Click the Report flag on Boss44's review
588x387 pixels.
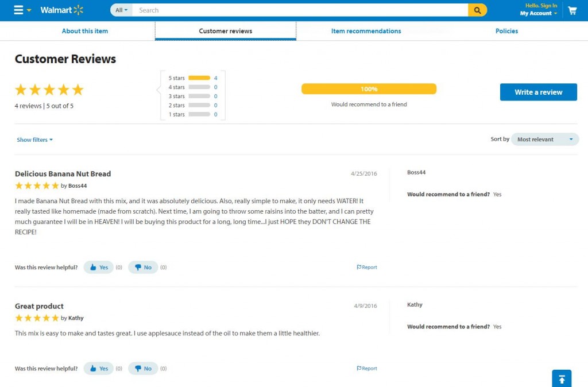(x=367, y=267)
